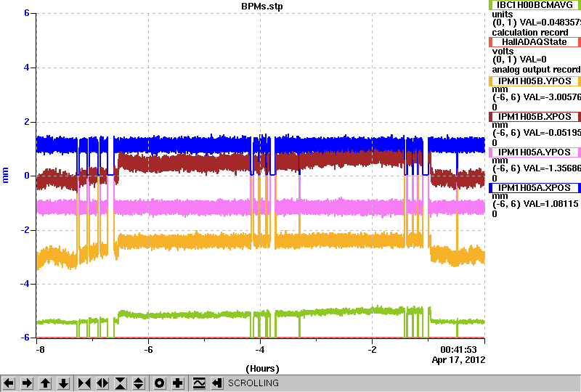Click the waveform graph toolbar icon
The width and height of the screenshot is (581, 392).
point(199,383)
